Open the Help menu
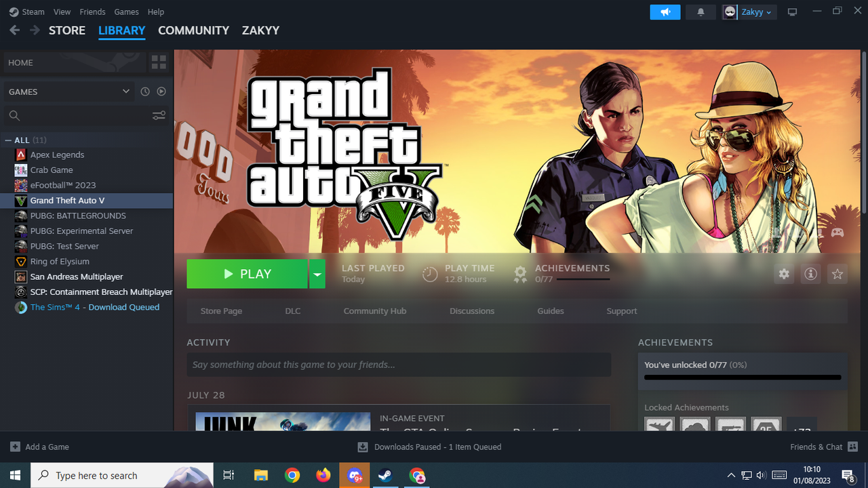 (x=156, y=12)
